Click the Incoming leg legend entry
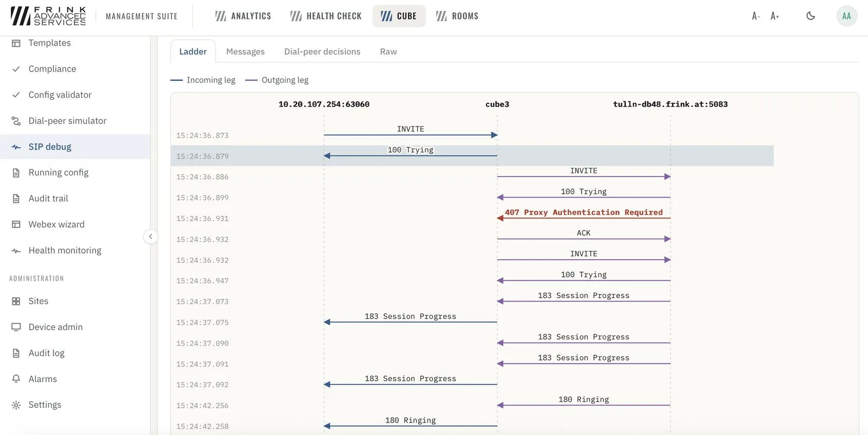The height and width of the screenshot is (435, 868). point(203,80)
